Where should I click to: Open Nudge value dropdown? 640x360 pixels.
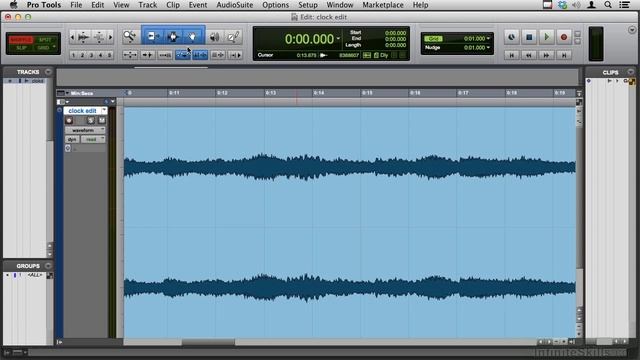coord(488,47)
